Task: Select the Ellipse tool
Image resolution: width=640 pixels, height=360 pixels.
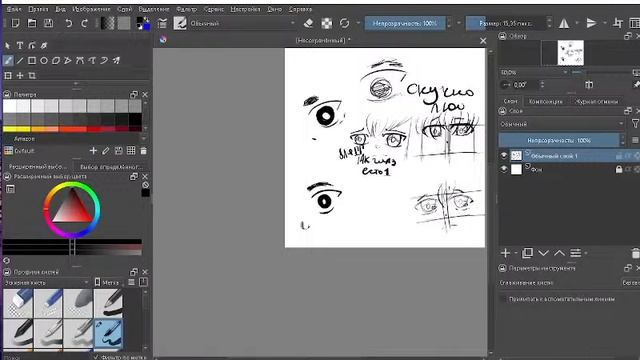Action: (44, 61)
